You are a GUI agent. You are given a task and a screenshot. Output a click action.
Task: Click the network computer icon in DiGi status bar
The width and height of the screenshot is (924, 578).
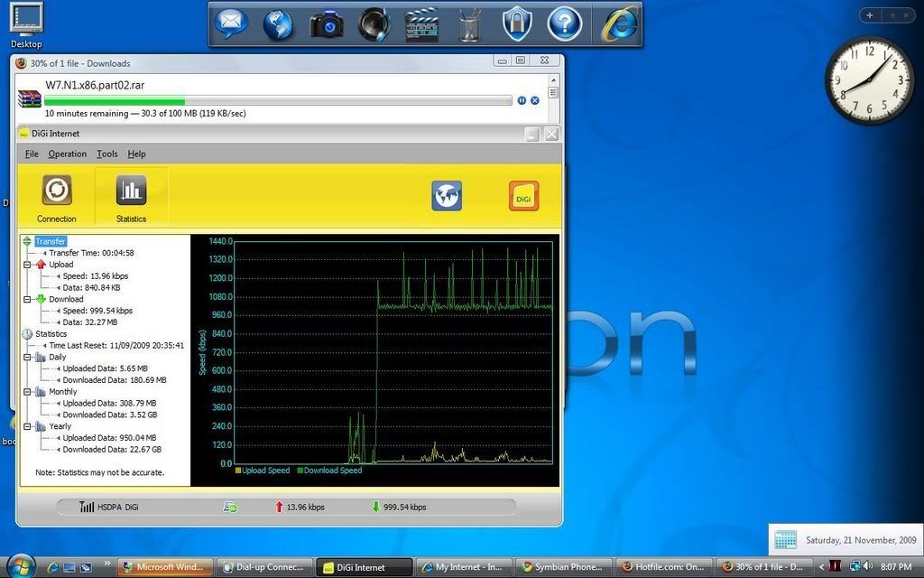[x=230, y=507]
